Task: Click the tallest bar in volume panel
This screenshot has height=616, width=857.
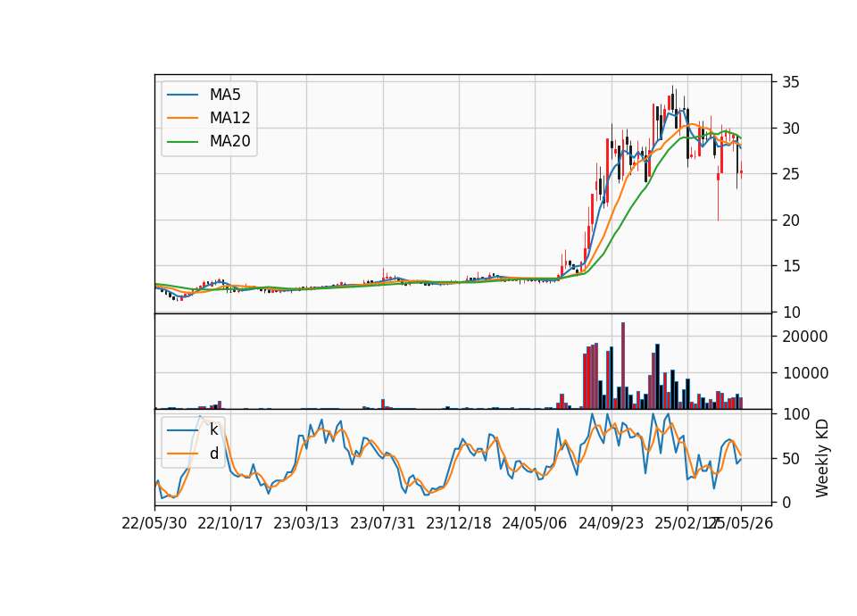Action: tap(623, 366)
